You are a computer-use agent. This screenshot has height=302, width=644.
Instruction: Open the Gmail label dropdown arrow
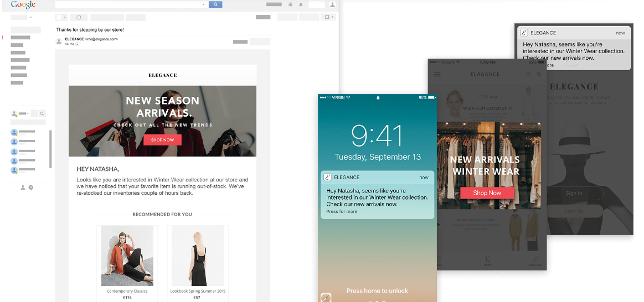(x=31, y=18)
